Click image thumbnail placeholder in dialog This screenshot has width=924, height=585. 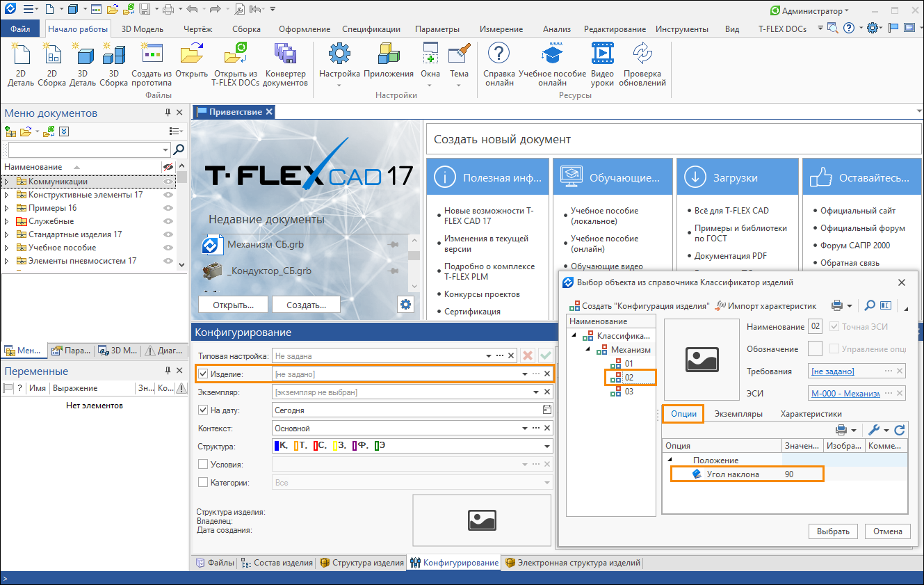pos(702,358)
